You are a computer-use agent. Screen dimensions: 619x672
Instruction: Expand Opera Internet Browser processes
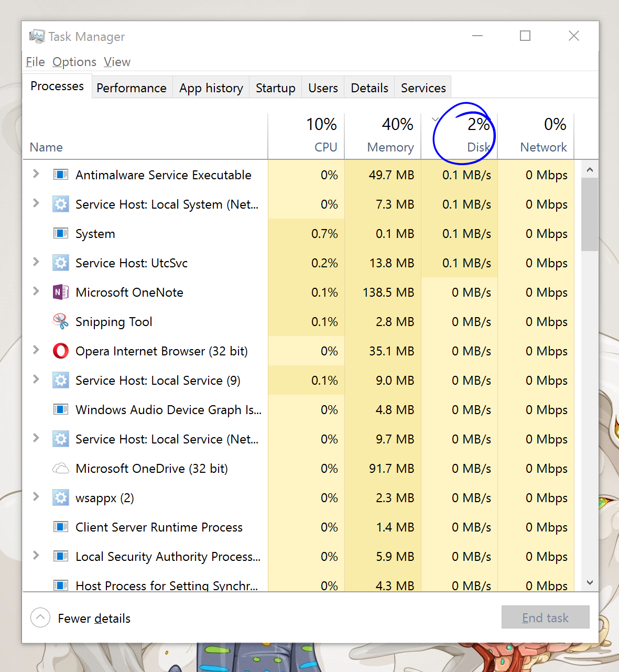pyautogui.click(x=36, y=350)
